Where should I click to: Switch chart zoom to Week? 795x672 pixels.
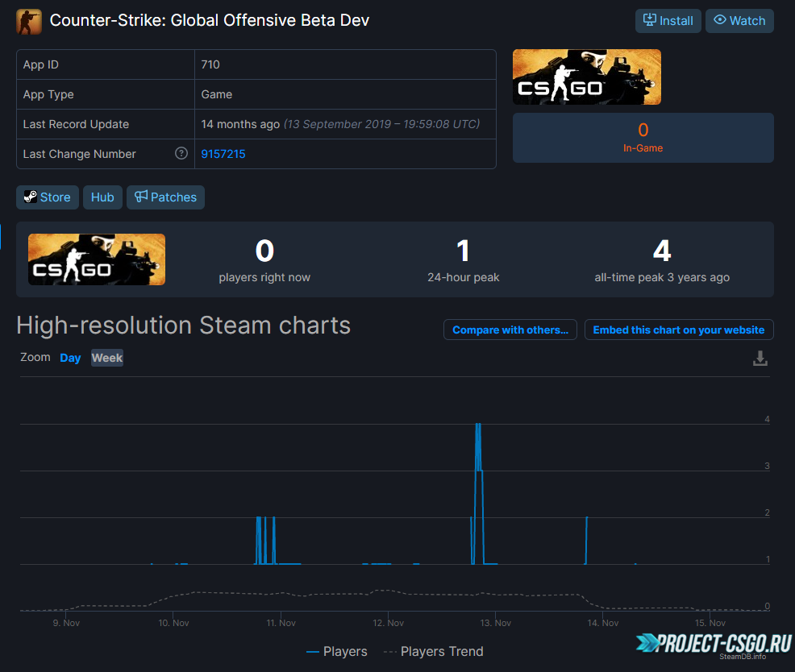[x=107, y=358]
